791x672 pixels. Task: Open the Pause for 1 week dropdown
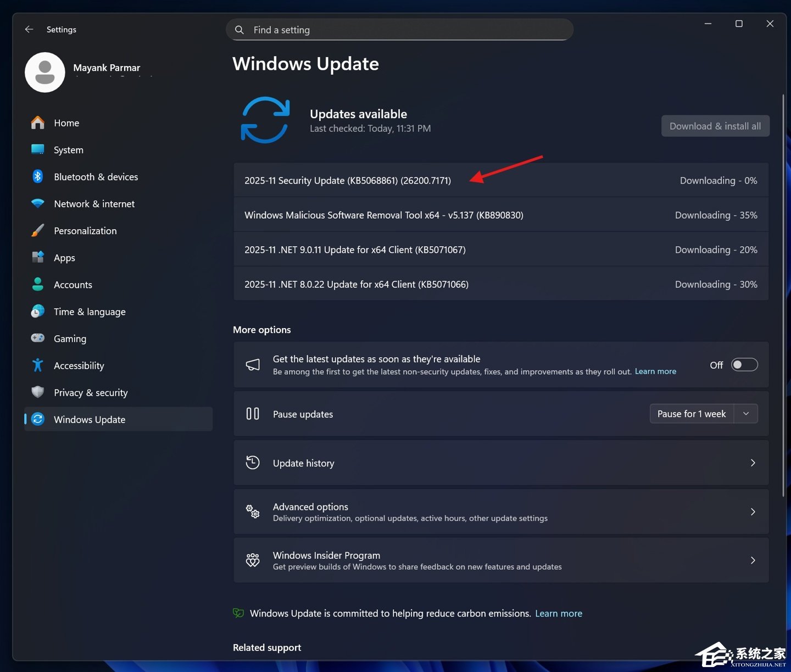pyautogui.click(x=746, y=413)
